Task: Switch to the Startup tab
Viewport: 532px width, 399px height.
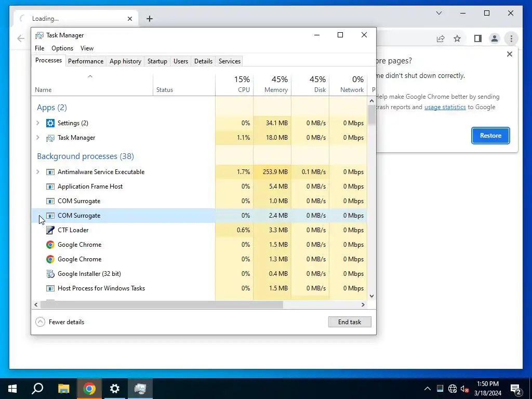Action: [x=157, y=61]
